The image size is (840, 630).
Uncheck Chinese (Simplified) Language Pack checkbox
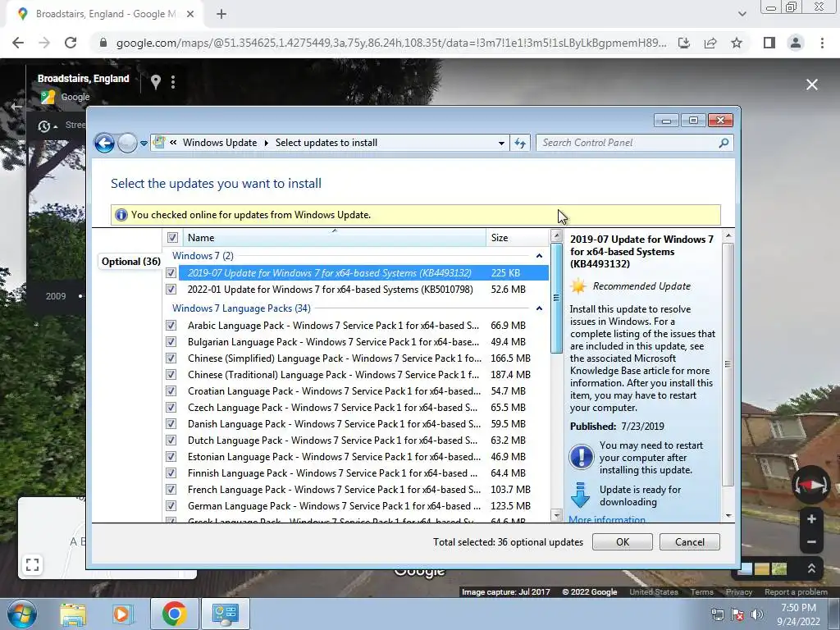coord(171,358)
